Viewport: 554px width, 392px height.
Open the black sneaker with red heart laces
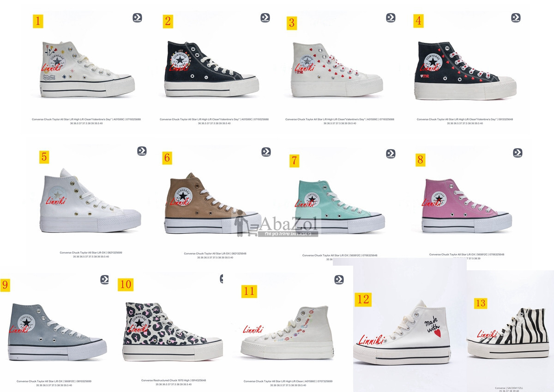point(465,70)
